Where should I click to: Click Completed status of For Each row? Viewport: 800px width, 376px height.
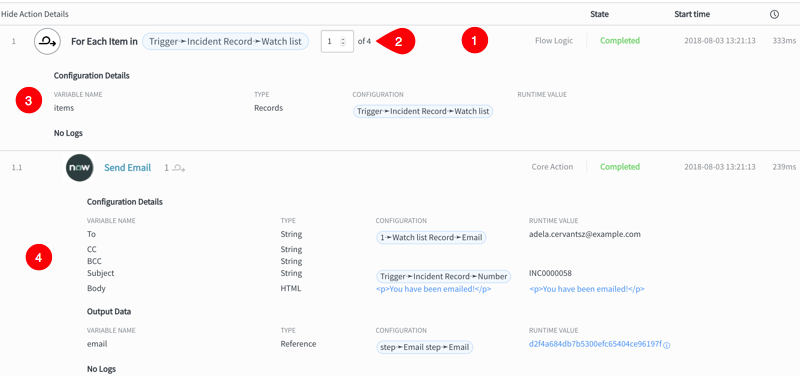(620, 41)
